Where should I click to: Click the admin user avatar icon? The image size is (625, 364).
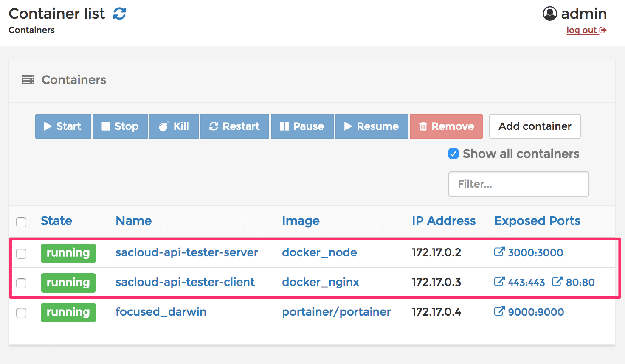[549, 14]
